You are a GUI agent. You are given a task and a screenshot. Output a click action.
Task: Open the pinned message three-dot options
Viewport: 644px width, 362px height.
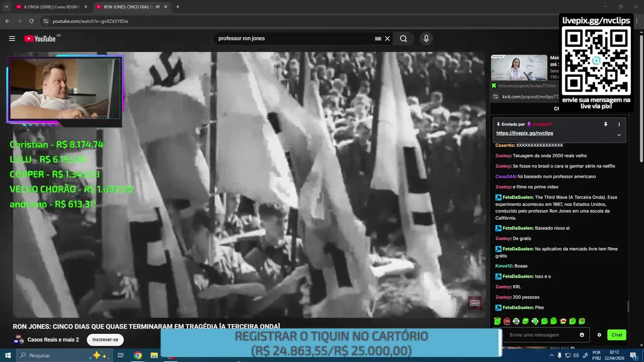click(619, 124)
